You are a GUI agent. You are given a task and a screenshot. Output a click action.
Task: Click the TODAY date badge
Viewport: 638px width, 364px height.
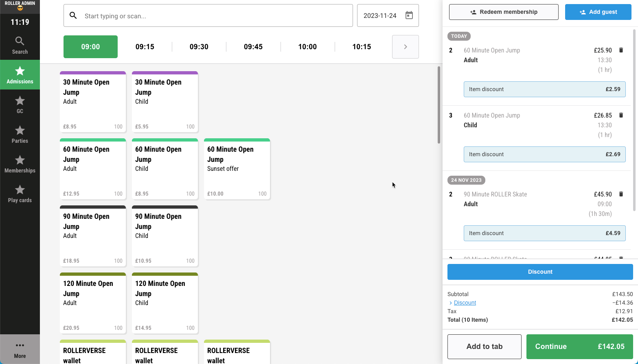click(459, 36)
